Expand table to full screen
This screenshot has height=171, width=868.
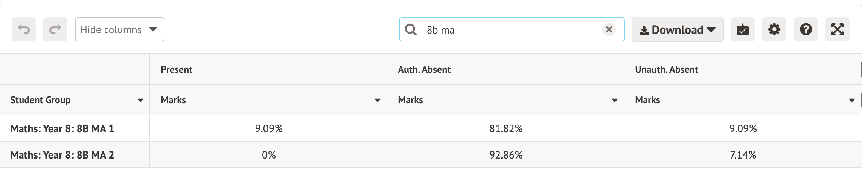click(x=837, y=29)
